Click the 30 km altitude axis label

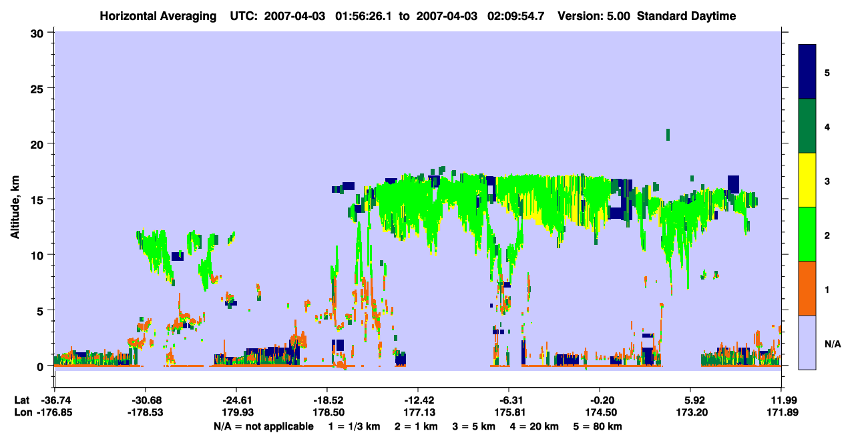(x=38, y=33)
